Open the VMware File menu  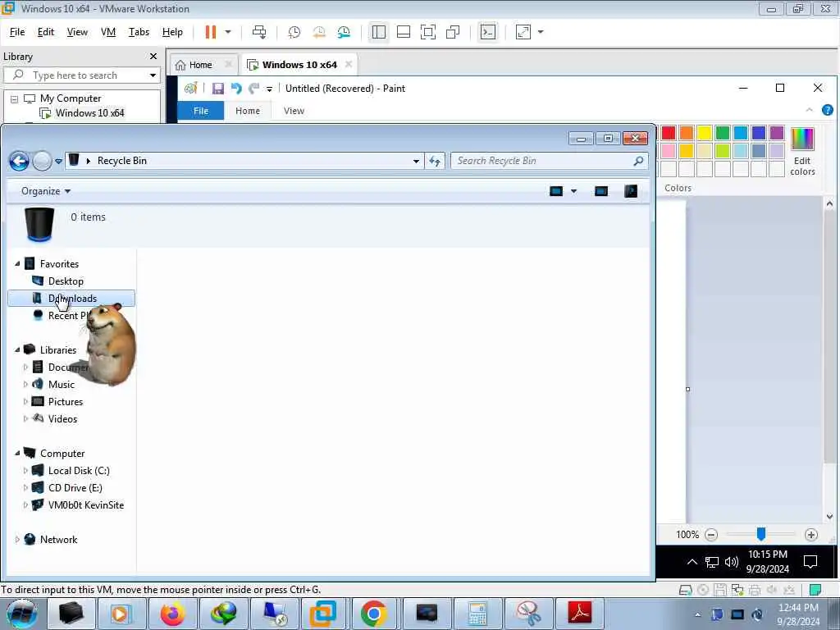tap(17, 32)
